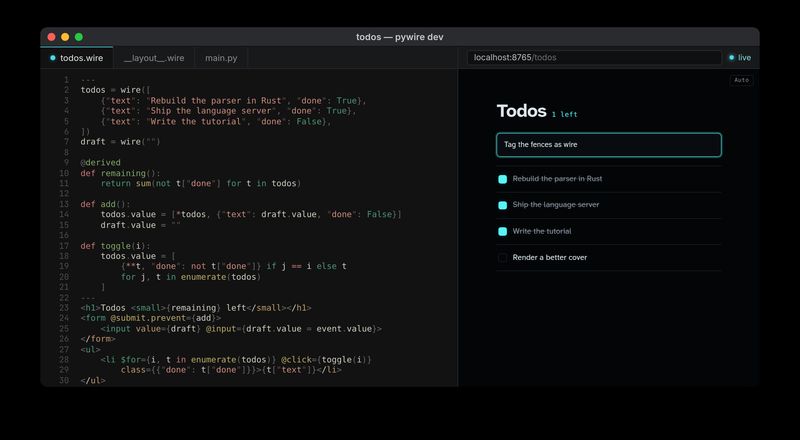Open the __layout__.wire tab

point(154,58)
